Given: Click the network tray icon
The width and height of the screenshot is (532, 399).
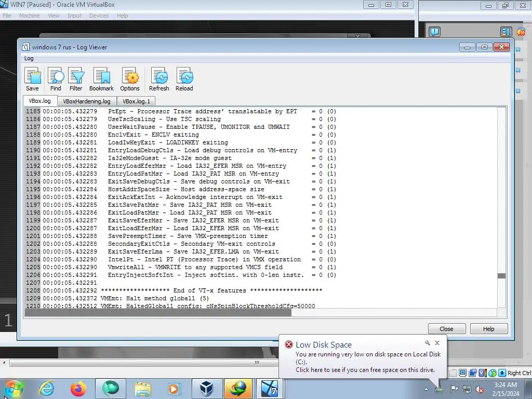Looking at the screenshot, I should click(x=467, y=389).
